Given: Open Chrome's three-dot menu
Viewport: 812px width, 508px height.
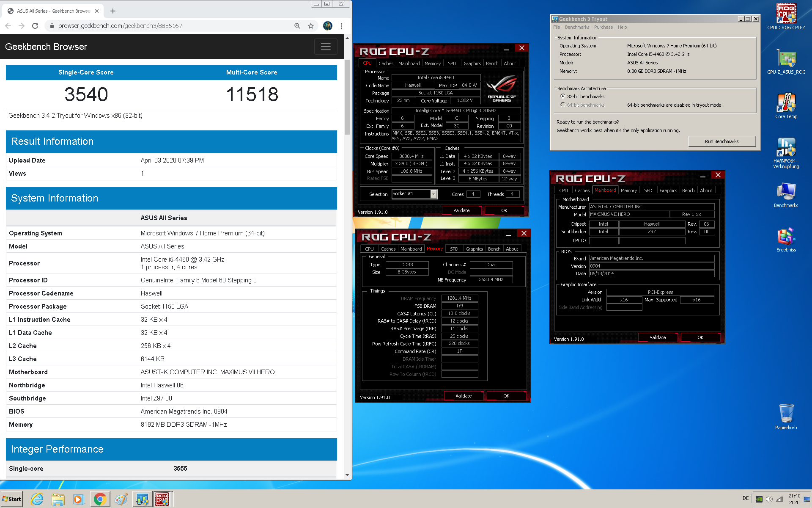Looking at the screenshot, I should coord(341,26).
